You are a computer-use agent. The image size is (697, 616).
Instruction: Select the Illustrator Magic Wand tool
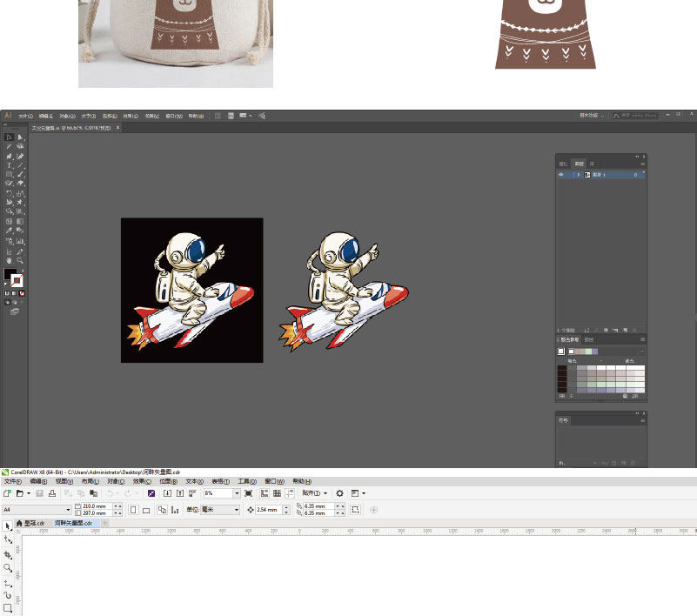(10, 147)
